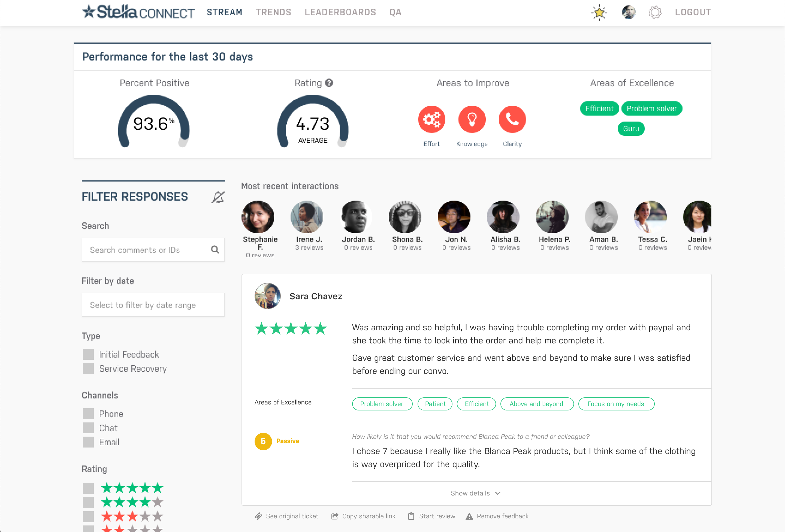Open the date range filter selector

(153, 305)
